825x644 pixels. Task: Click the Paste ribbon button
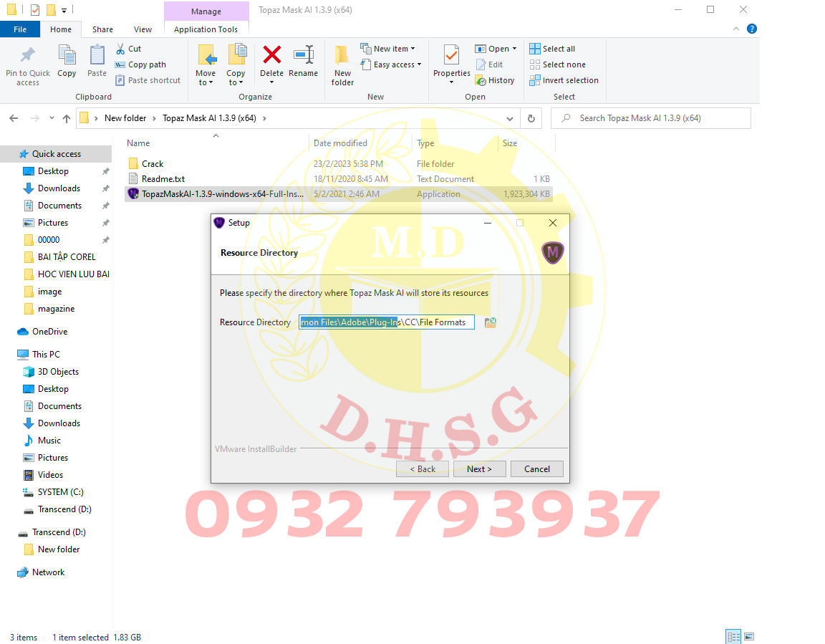point(97,62)
